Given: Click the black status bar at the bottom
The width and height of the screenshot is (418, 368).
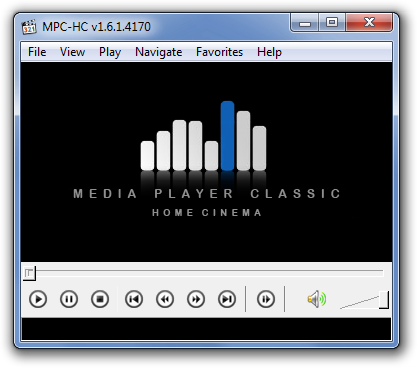Looking at the screenshot, I should 206,329.
